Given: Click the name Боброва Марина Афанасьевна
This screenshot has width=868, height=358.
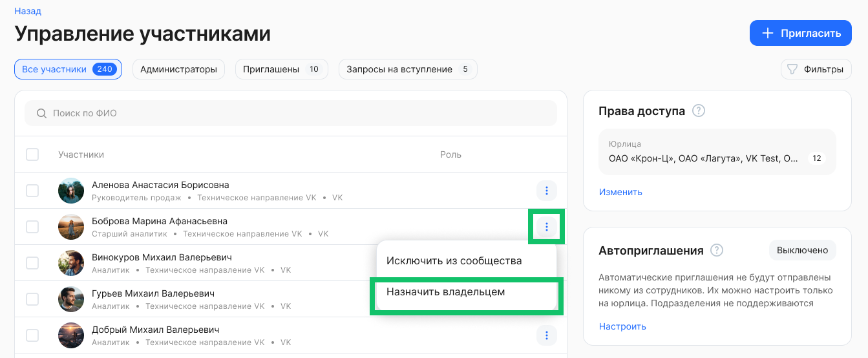Looking at the screenshot, I should [x=160, y=221].
